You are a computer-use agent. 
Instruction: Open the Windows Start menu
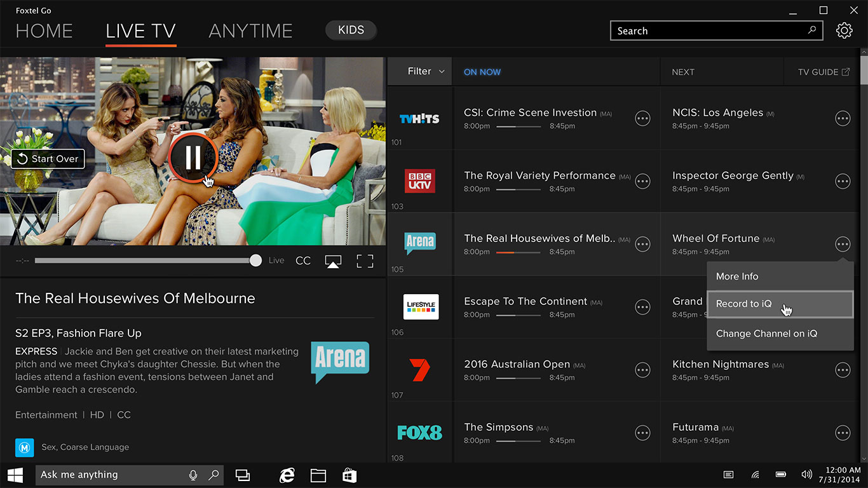(x=15, y=475)
